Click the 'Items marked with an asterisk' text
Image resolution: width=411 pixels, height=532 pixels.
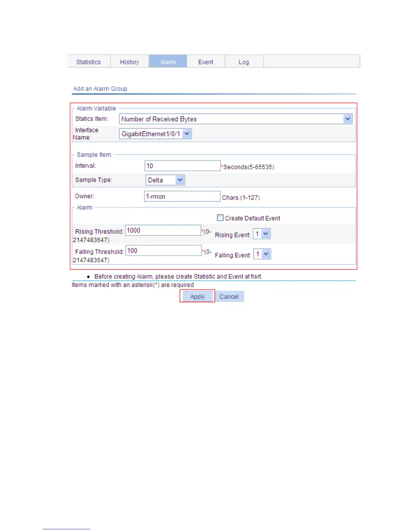133,285
